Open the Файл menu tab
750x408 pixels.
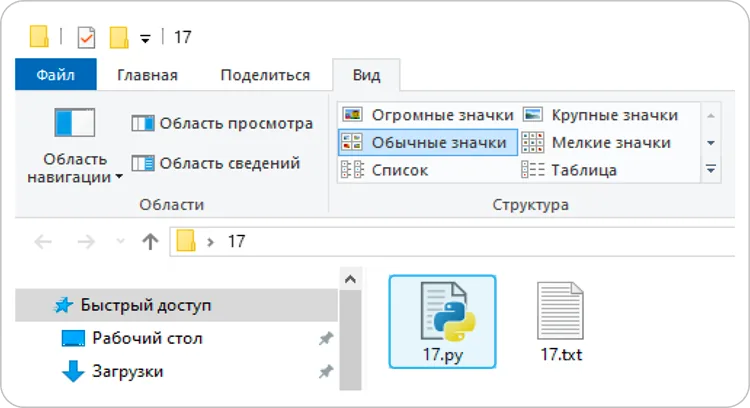[55, 75]
